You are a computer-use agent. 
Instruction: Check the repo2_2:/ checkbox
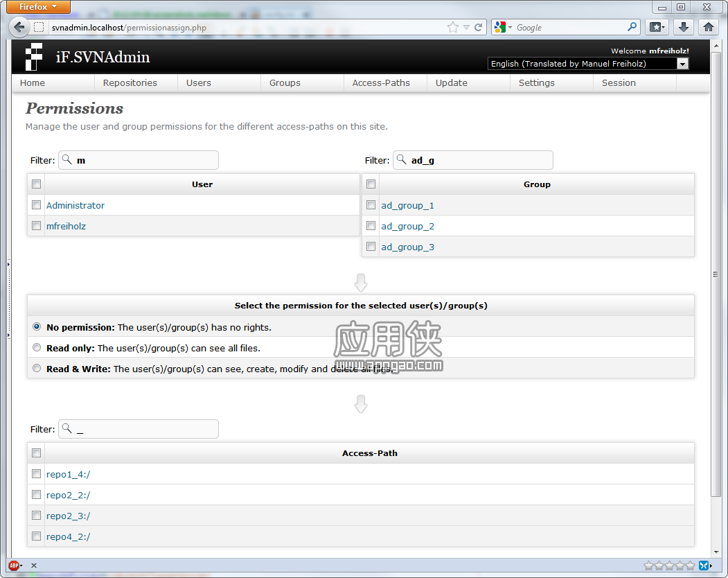(36, 495)
